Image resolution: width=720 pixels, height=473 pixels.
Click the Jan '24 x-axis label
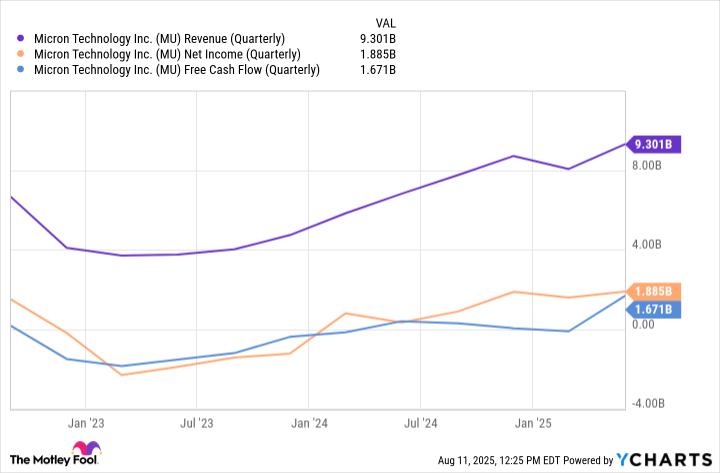click(309, 423)
